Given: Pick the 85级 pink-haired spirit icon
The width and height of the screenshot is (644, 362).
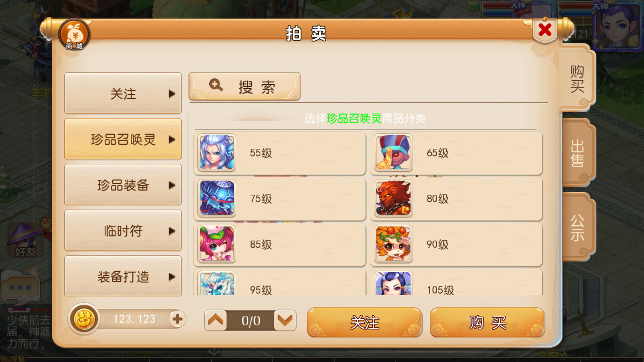Looking at the screenshot, I should point(217,244).
